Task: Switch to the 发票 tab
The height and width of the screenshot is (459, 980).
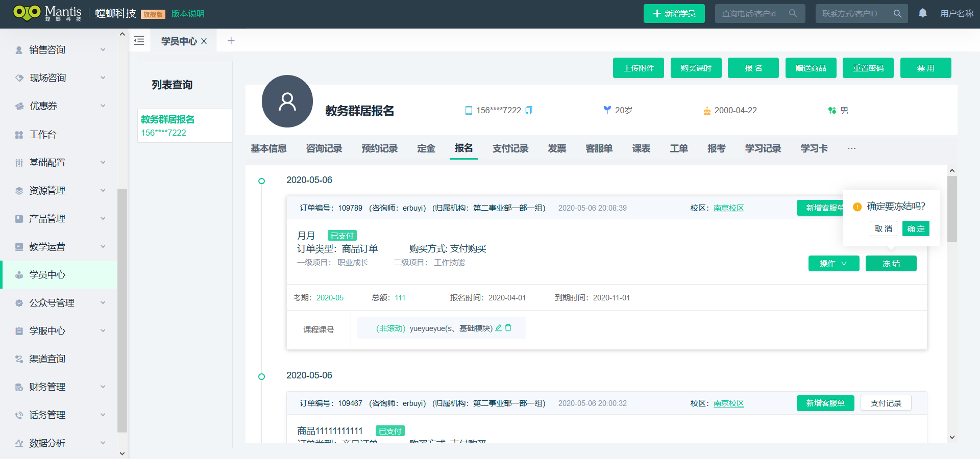Action: click(x=557, y=148)
